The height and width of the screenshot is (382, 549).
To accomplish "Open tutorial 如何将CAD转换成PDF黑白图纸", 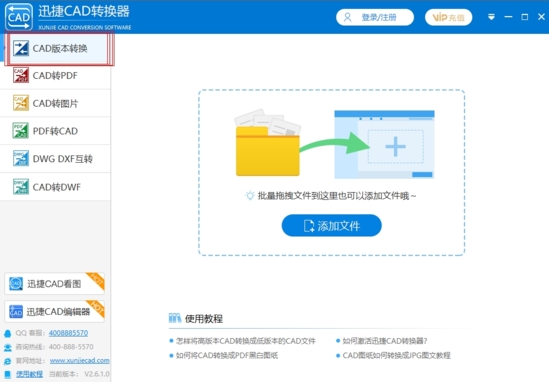I will pyautogui.click(x=227, y=355).
